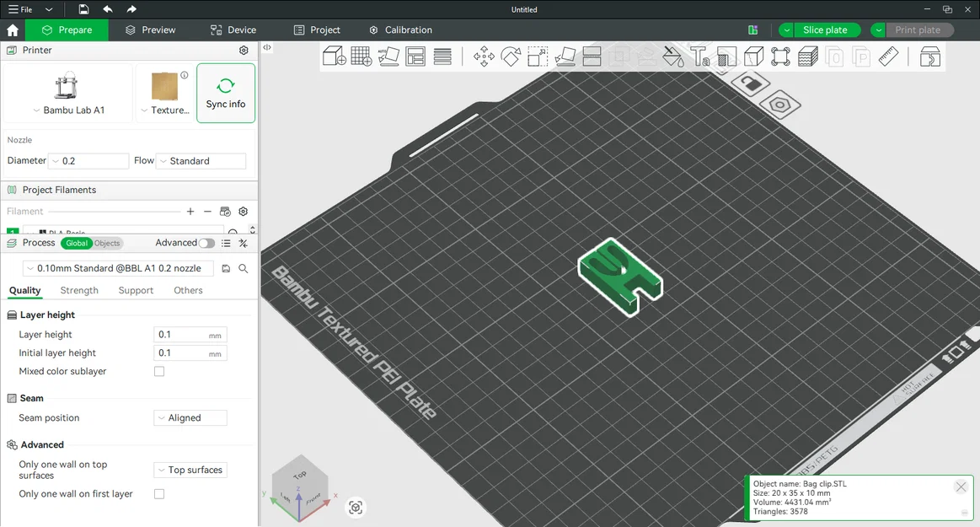The image size is (980, 527).
Task: Select the Global process toggle
Action: 77,243
